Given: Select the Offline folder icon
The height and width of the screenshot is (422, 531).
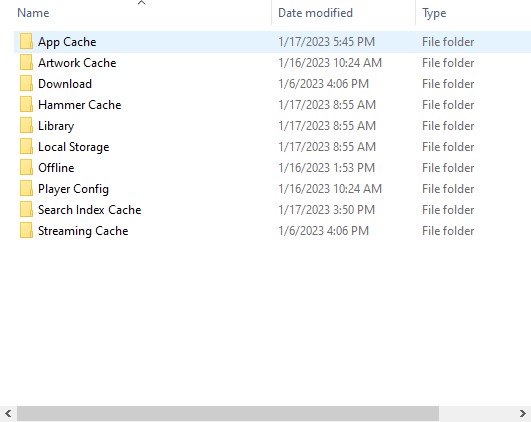Looking at the screenshot, I should pyautogui.click(x=26, y=168).
